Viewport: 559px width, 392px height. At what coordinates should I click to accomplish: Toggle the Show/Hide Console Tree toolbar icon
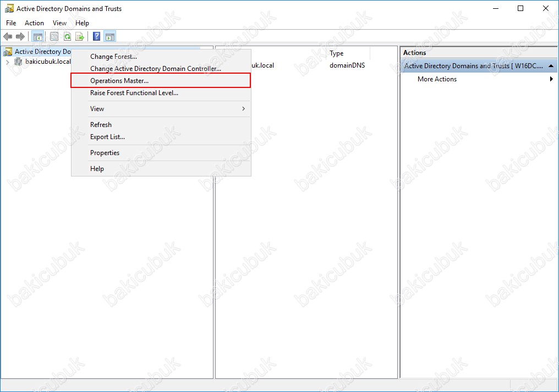[37, 36]
